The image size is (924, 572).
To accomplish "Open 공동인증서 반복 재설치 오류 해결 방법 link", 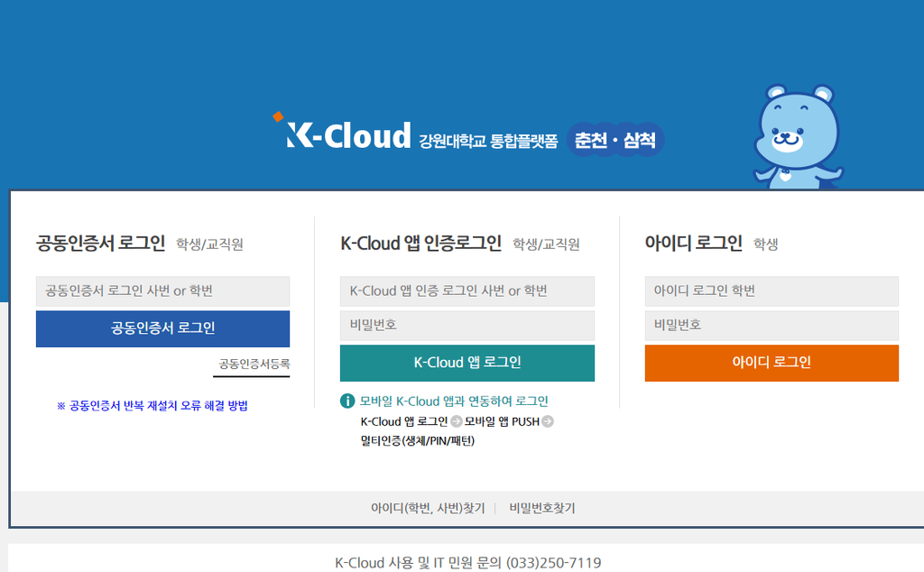I will (x=152, y=405).
